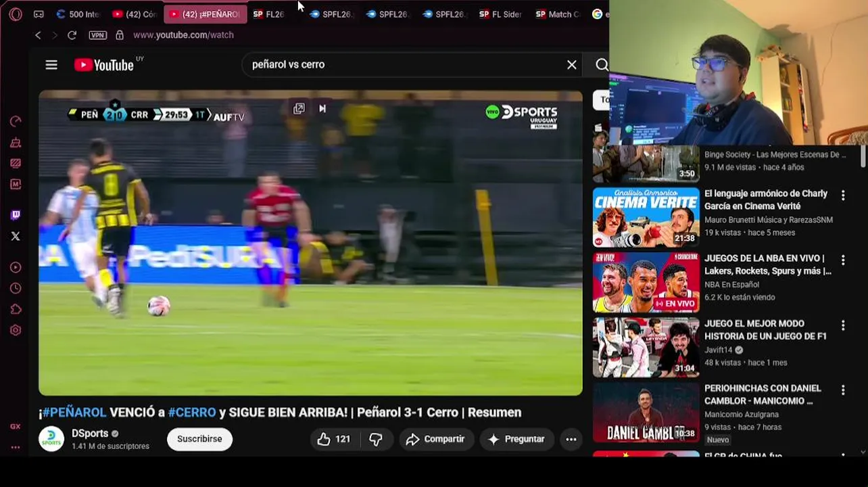Like the video with 121 likes

pyautogui.click(x=334, y=439)
